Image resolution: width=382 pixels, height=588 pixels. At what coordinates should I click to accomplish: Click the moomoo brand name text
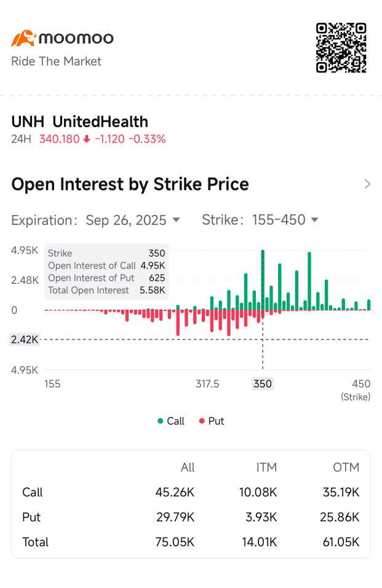click(x=76, y=38)
